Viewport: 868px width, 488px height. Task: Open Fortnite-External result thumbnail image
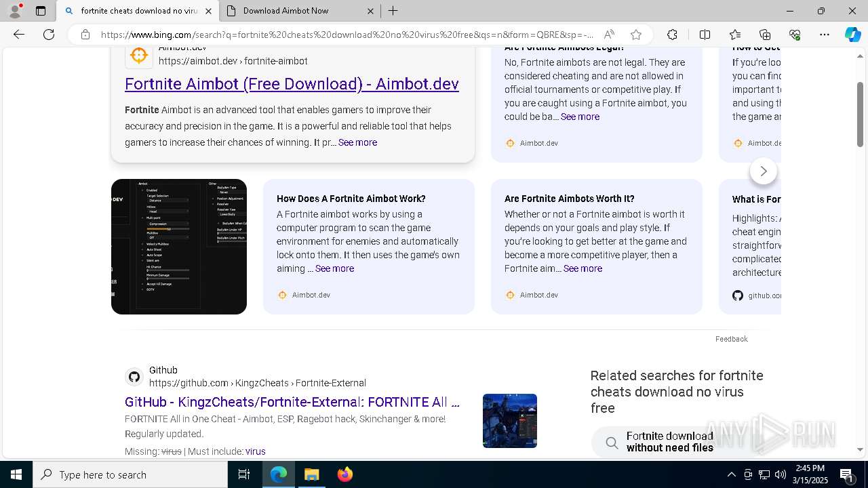coord(510,421)
